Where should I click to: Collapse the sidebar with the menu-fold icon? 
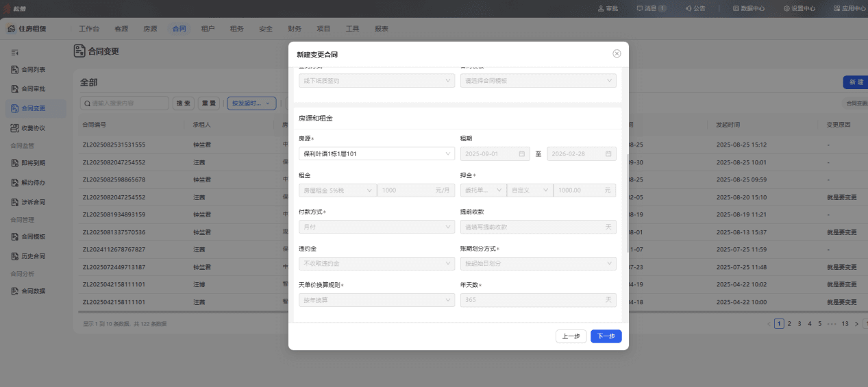pyautogui.click(x=15, y=52)
